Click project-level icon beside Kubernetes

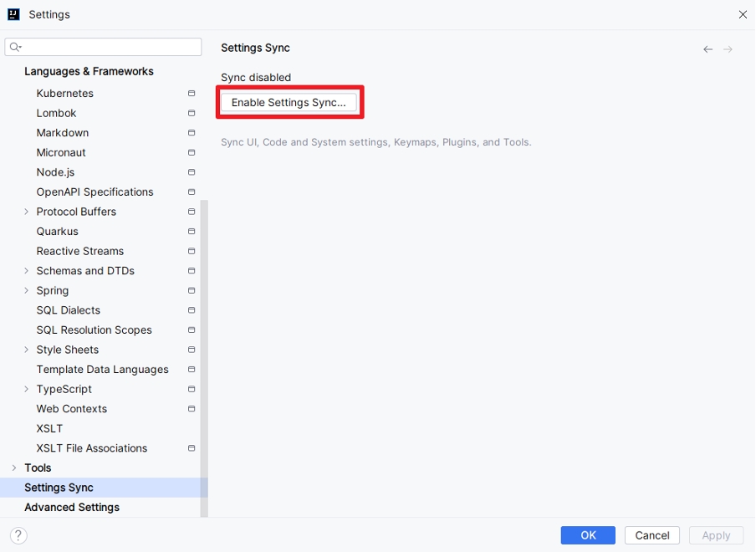pos(192,94)
